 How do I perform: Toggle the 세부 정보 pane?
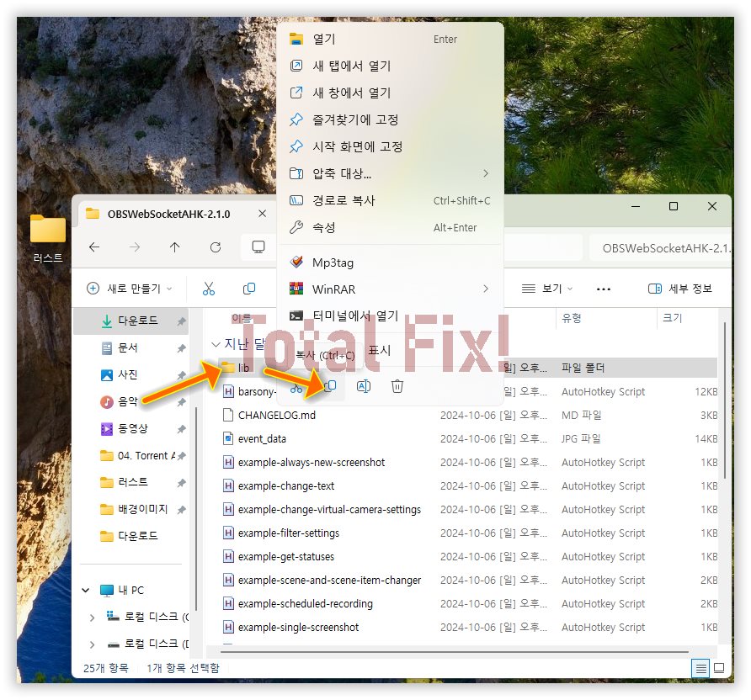pyautogui.click(x=680, y=289)
